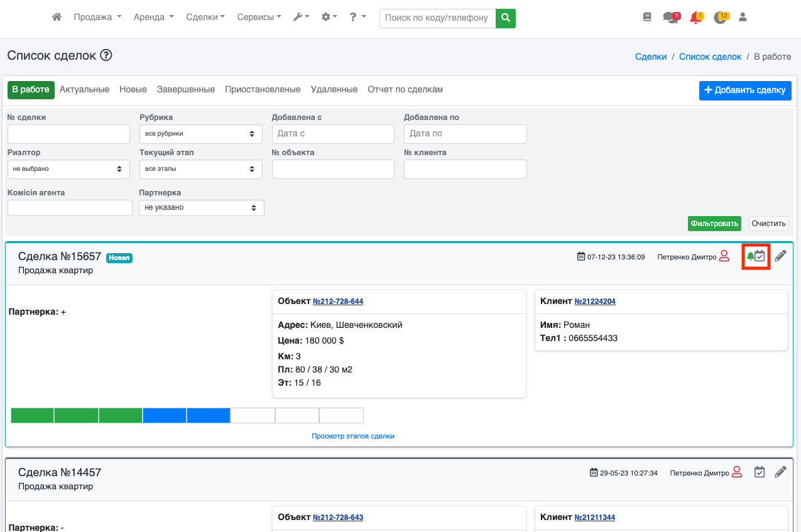Expand the Рубрика dropdown
The height and width of the screenshot is (532, 801).
[x=200, y=134]
